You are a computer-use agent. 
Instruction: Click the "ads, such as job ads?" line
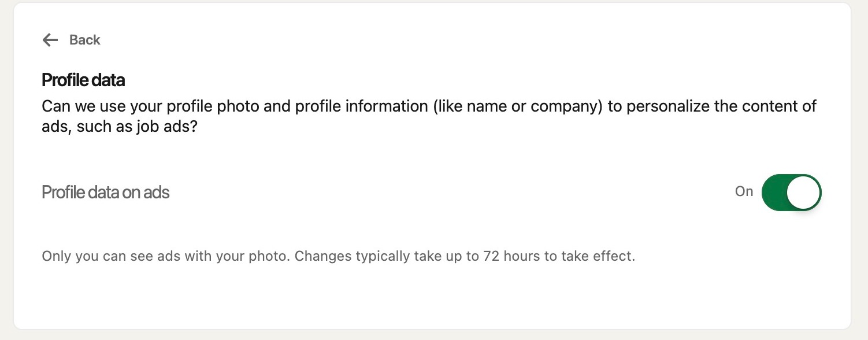120,127
